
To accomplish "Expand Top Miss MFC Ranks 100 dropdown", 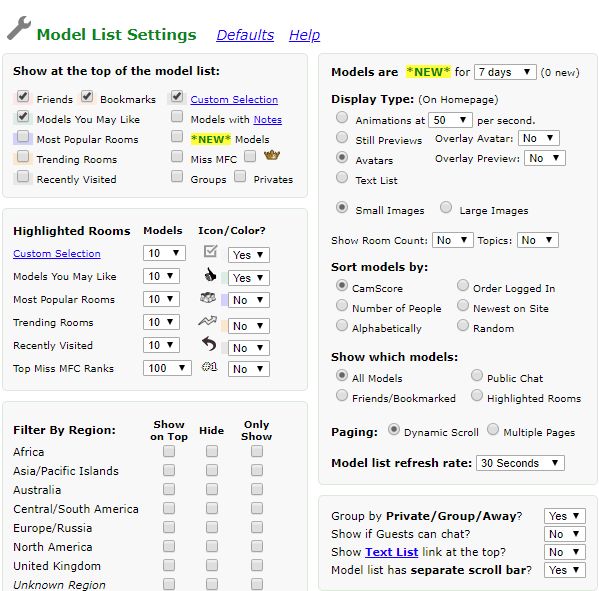I will [167, 368].
